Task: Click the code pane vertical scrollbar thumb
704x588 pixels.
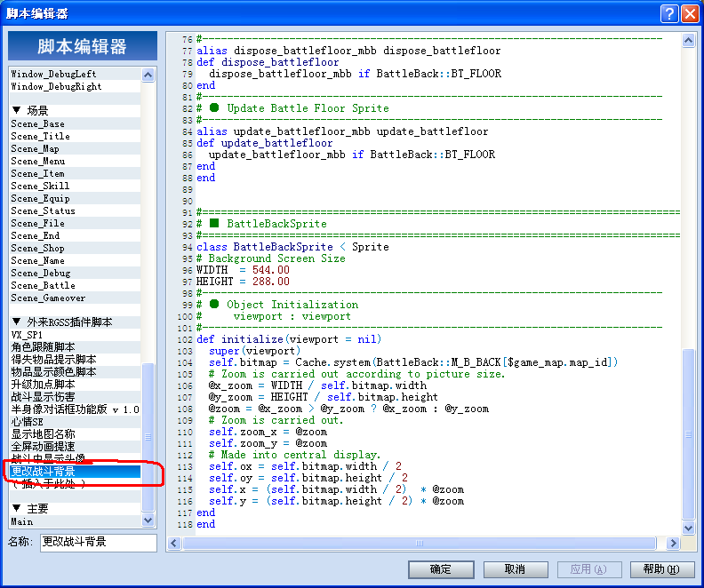Action: tap(688, 434)
